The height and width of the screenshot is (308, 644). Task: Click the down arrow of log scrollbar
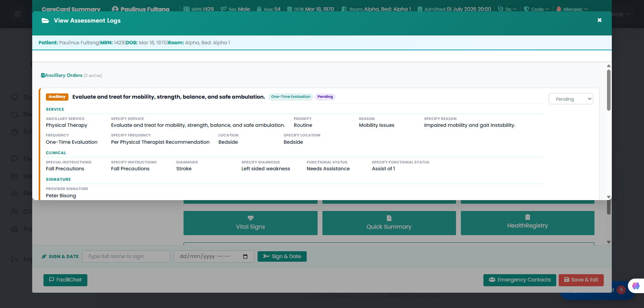pyautogui.click(x=609, y=197)
